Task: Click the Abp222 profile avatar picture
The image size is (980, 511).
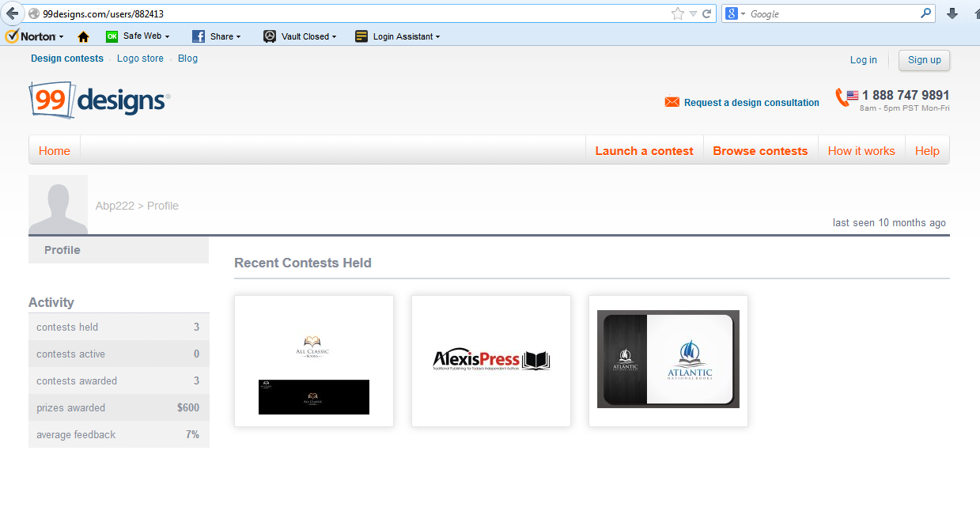Action: (58, 205)
